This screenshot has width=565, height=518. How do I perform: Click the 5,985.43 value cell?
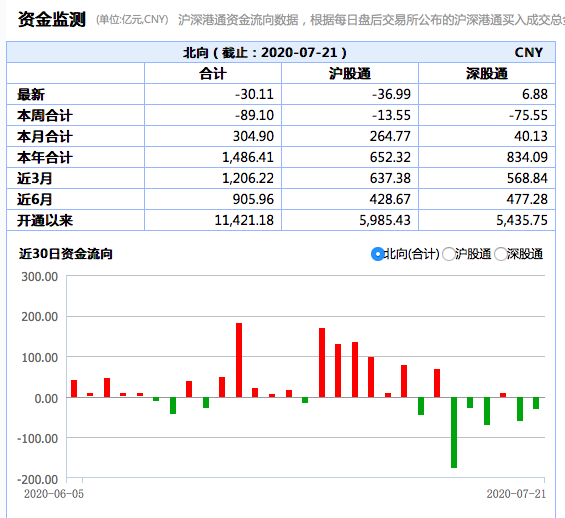point(350,220)
